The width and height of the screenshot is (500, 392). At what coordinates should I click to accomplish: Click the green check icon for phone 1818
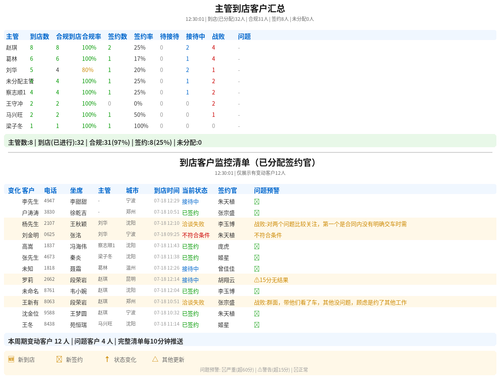[256, 269]
